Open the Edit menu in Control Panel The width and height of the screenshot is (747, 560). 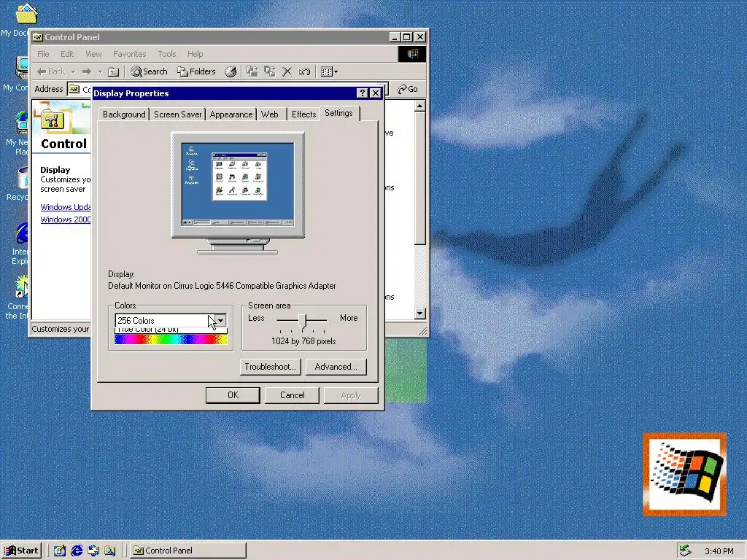coord(67,54)
